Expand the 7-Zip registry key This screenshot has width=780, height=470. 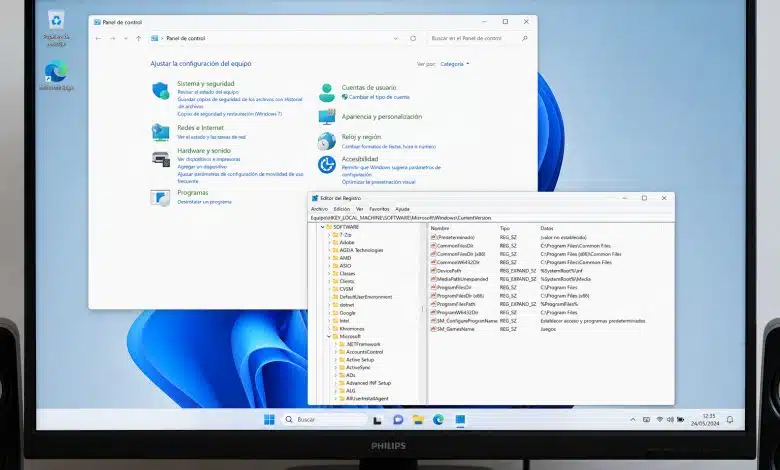click(x=329, y=235)
